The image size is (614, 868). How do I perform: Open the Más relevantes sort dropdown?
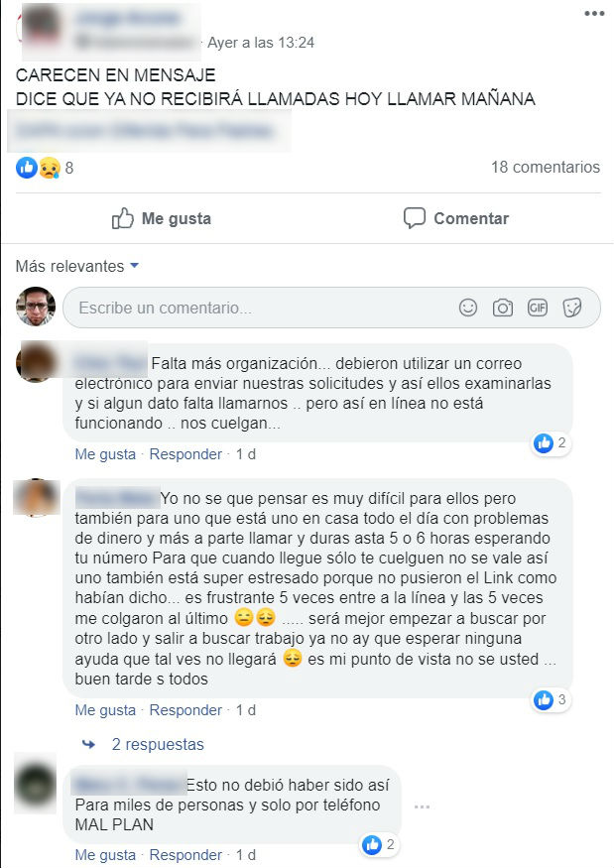(76, 266)
